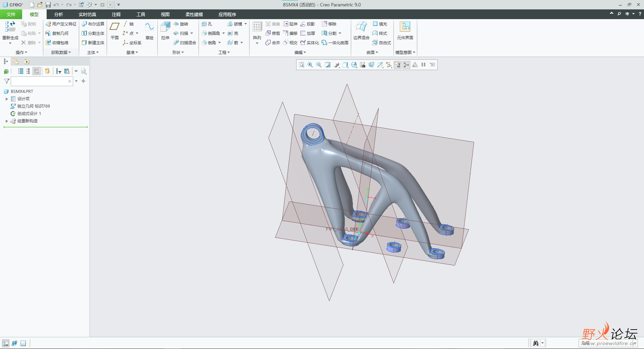Select the BSMX4.PRT root tree item
Screen dimensions: 644x349
[x=18, y=92]
